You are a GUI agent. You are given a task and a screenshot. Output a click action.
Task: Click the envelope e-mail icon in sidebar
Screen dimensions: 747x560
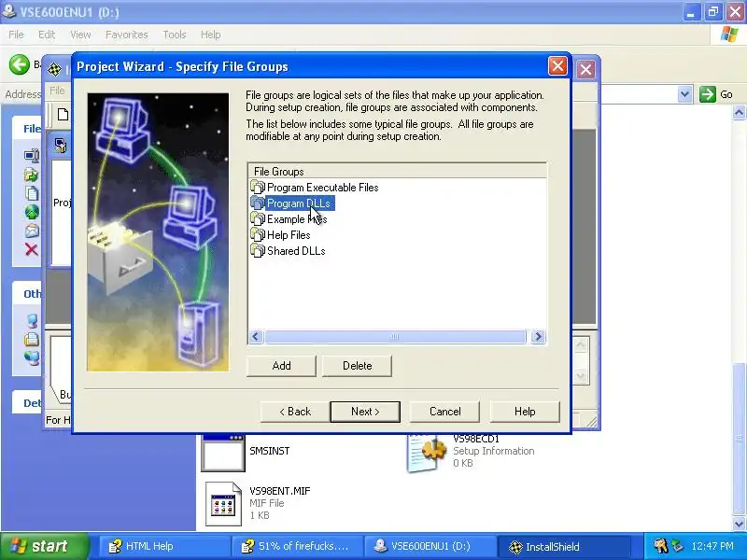tap(32, 231)
